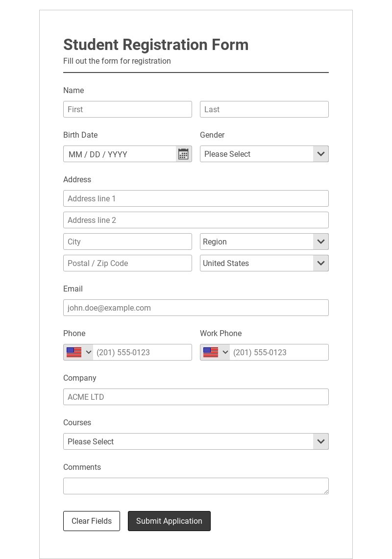Click the City input field
Screen dimensions: 392x559
click(x=127, y=242)
